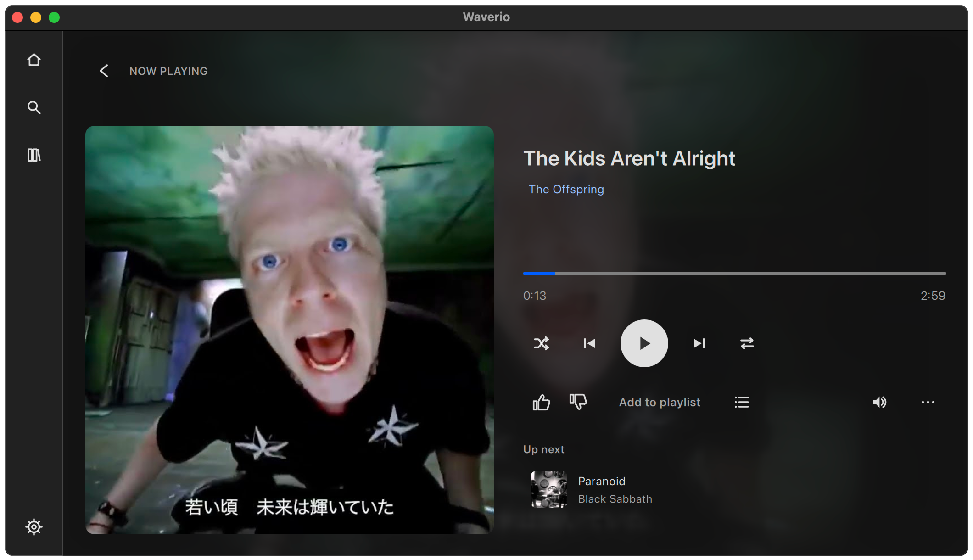
Task: Go back from Now Playing
Action: click(104, 71)
